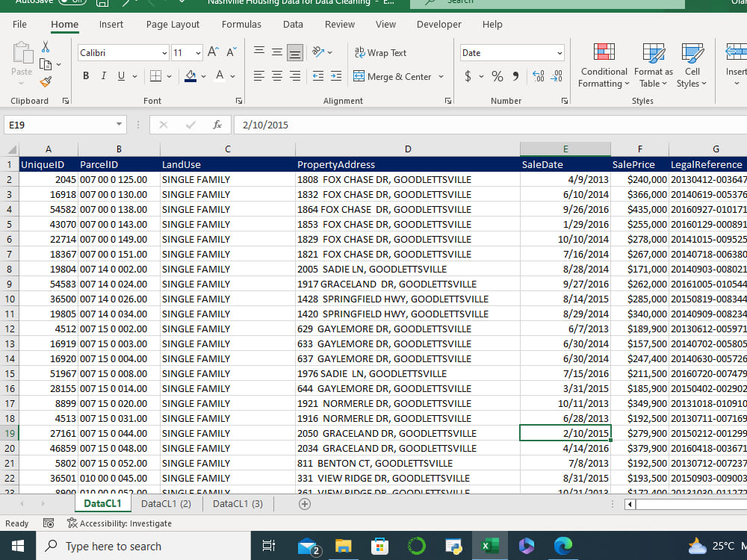Apply middle vertical alignment
Viewport: 747px width, 560px height.
pos(277,52)
